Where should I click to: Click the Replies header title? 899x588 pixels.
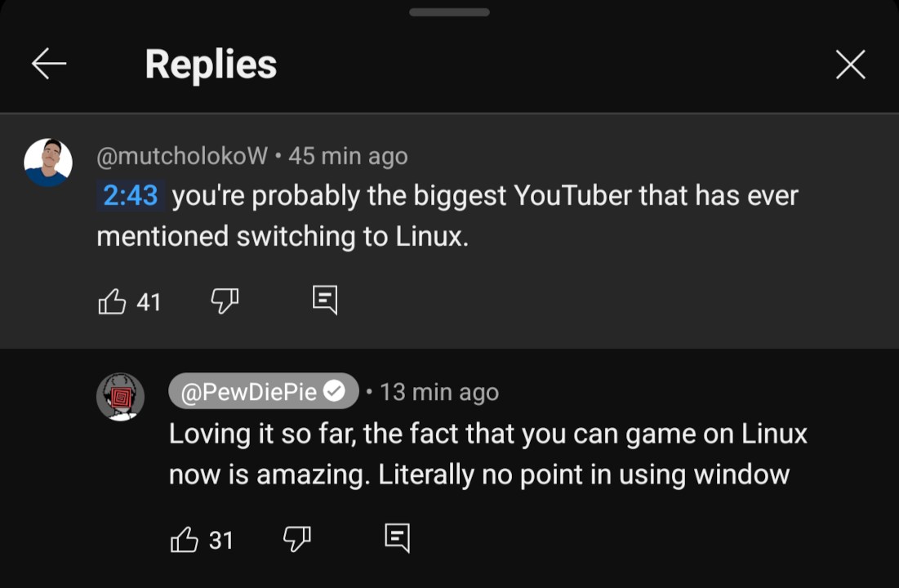[211, 64]
